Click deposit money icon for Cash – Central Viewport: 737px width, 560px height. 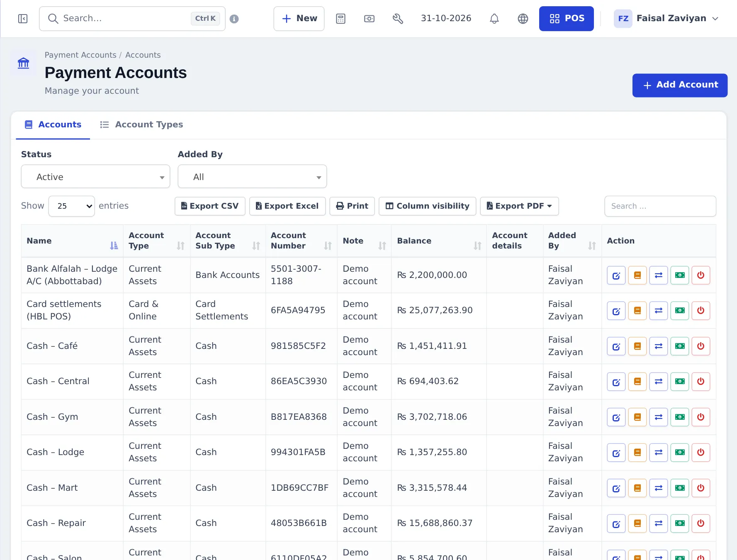pos(680,382)
